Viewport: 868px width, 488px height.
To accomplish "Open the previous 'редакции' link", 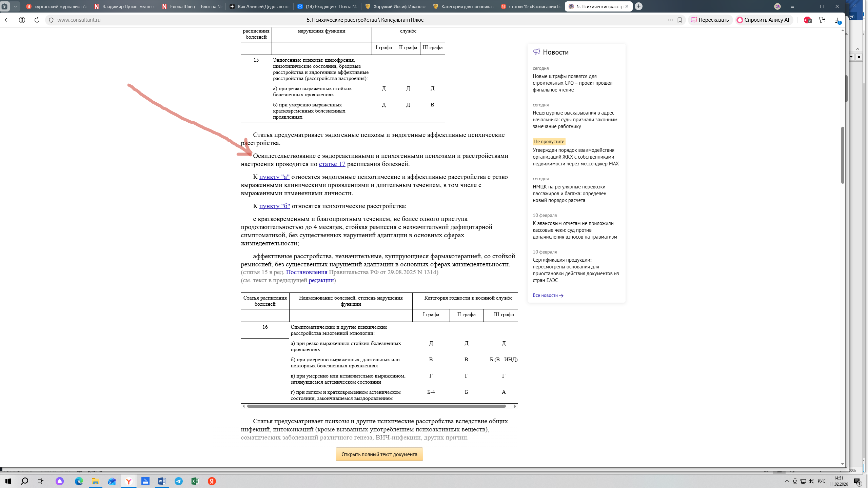I will coord(321,280).
